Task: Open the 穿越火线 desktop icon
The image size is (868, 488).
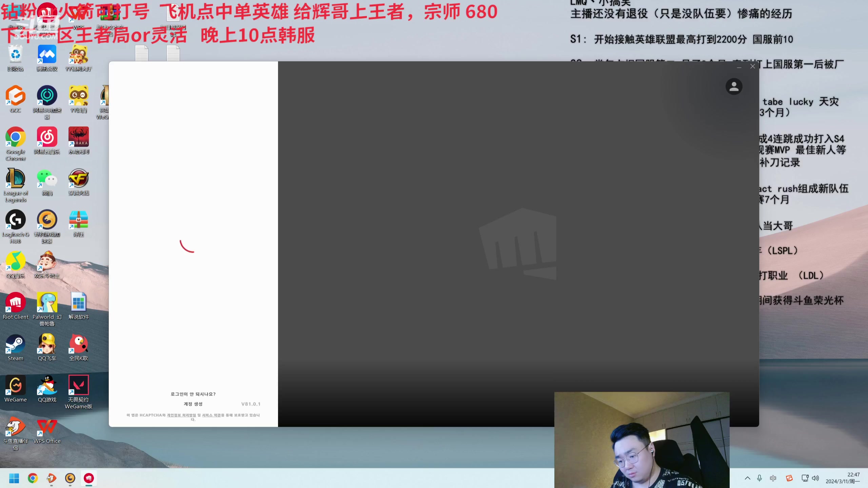Action: 79,182
